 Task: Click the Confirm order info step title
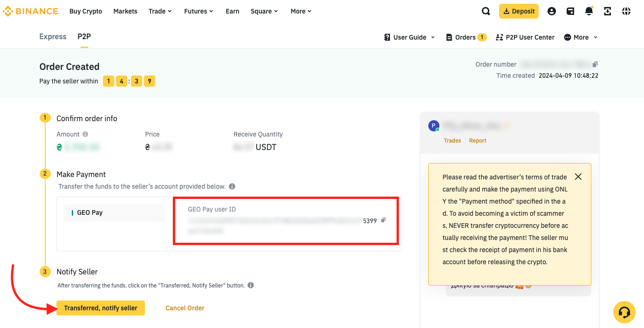tap(87, 118)
